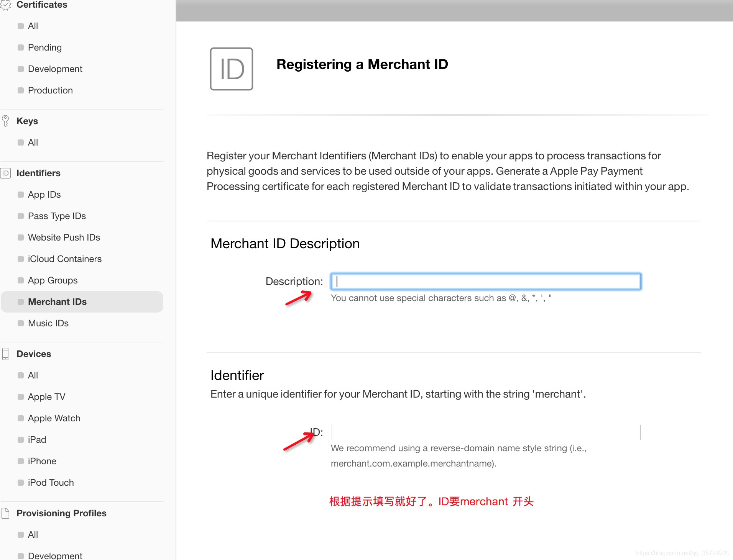Open Apple Watch devices
This screenshot has height=560, width=733.
point(54,418)
